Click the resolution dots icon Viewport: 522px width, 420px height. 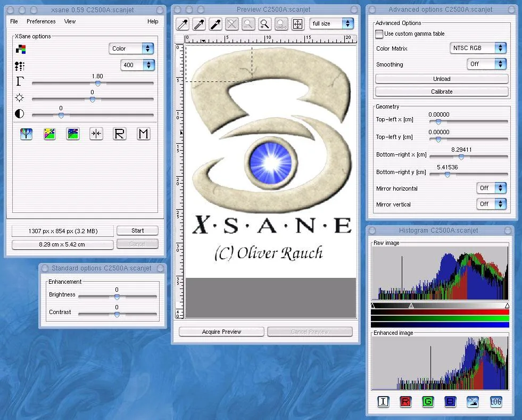pyautogui.click(x=20, y=66)
